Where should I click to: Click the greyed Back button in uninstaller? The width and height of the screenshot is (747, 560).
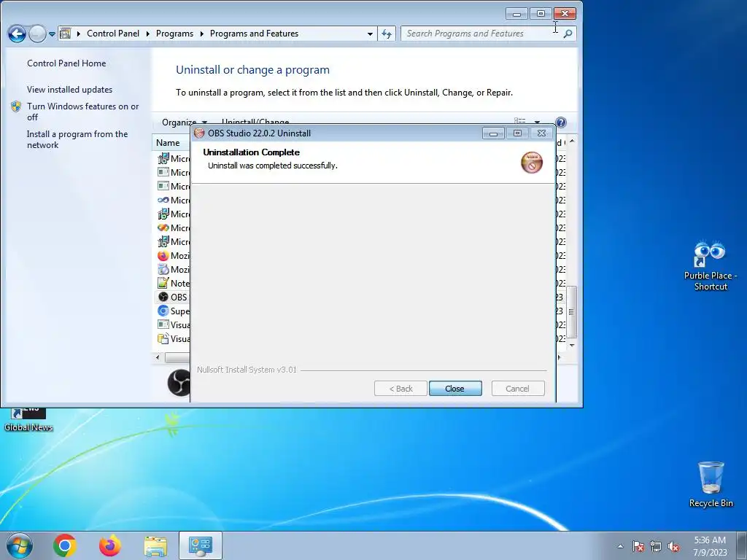point(400,389)
